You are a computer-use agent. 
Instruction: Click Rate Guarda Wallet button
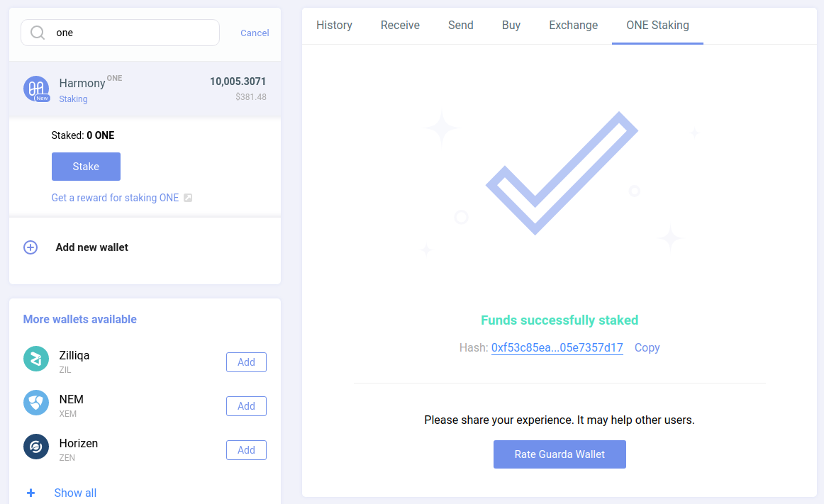[559, 454]
